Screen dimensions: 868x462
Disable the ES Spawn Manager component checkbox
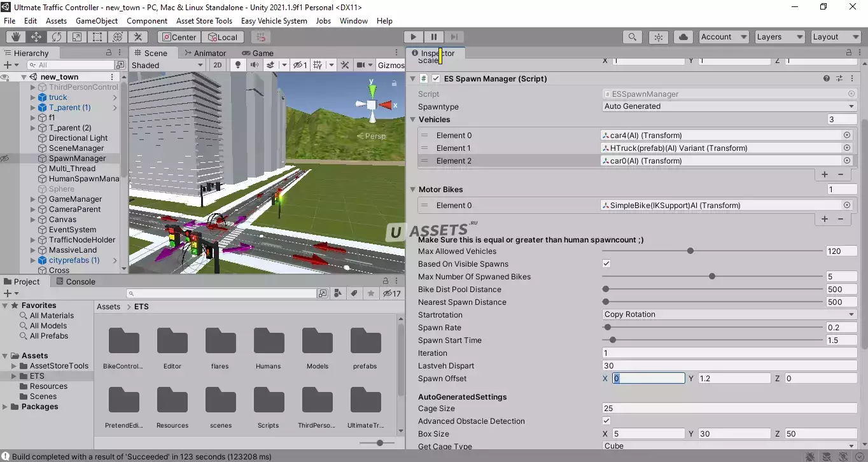pos(436,78)
